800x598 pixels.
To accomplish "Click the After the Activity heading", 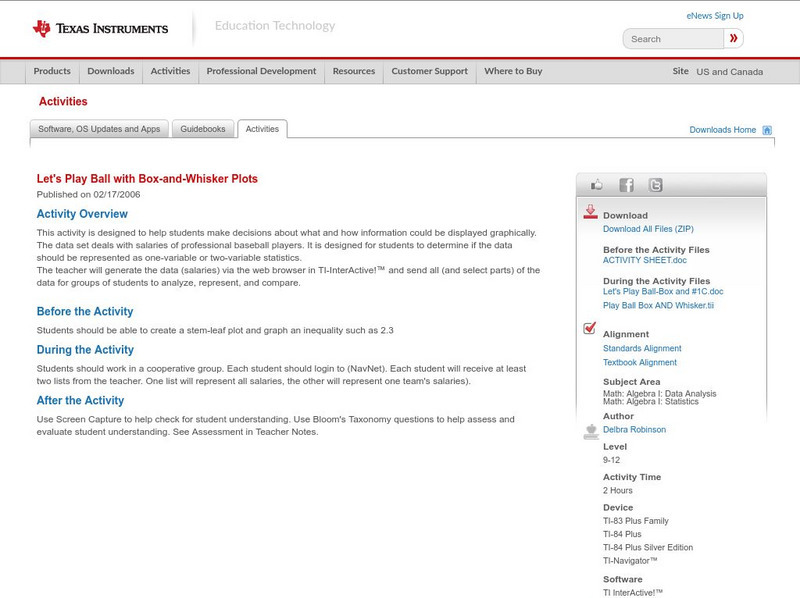I will tap(80, 401).
